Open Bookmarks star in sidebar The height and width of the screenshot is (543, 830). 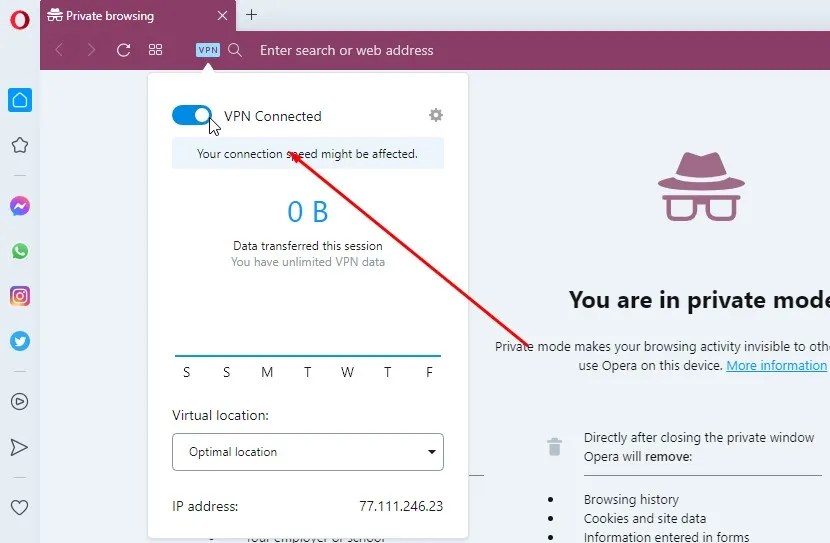[20, 145]
